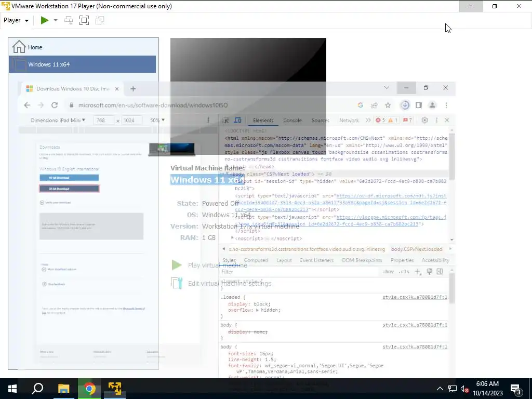
Task: Open the DOM Breakpoints tab
Action: 362,260
